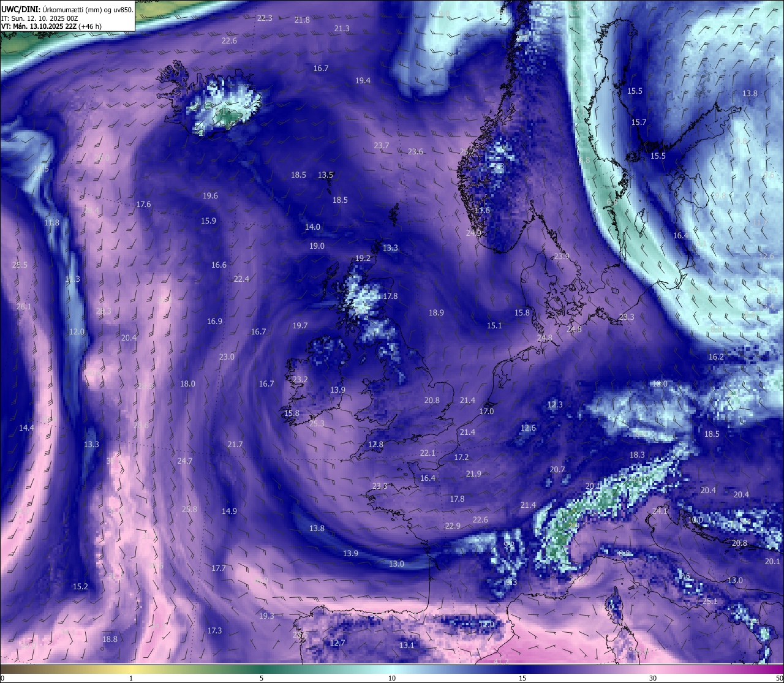Click the 18.0 value on the map
784x683 pixels.
click(187, 384)
